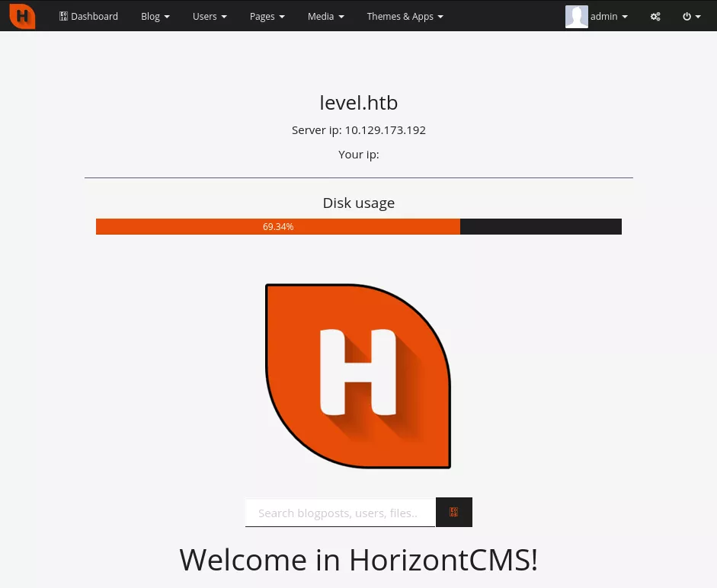Open the Users dropdown menu
The height and width of the screenshot is (588, 717).
point(210,16)
